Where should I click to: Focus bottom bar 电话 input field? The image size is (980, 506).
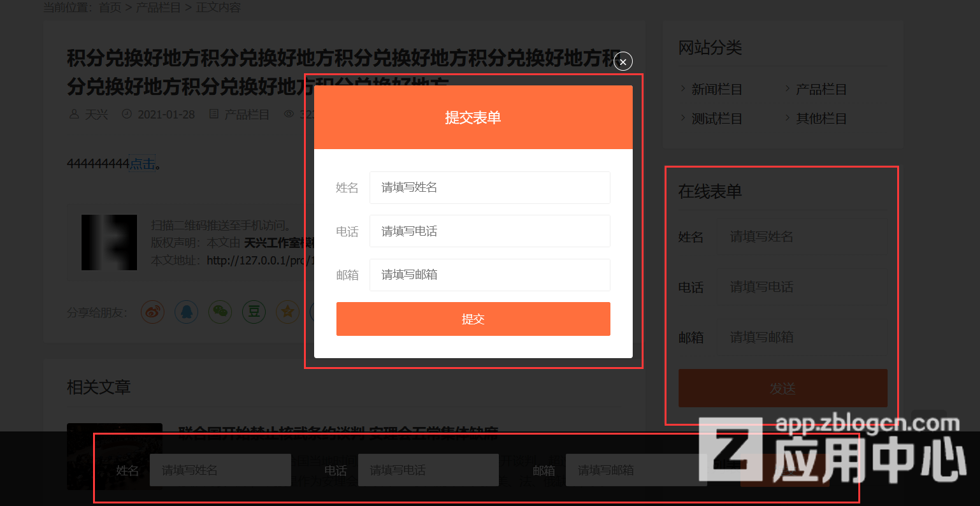[x=428, y=470]
